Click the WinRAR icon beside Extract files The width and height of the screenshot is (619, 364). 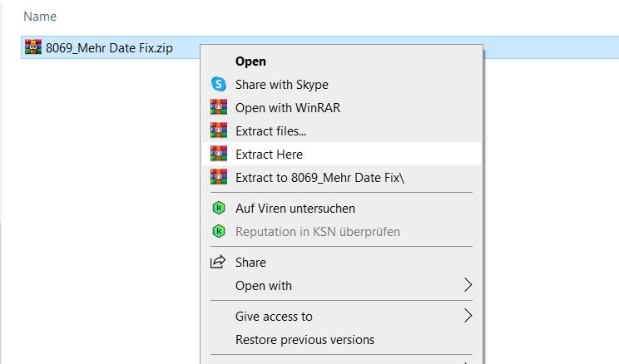[x=219, y=130]
